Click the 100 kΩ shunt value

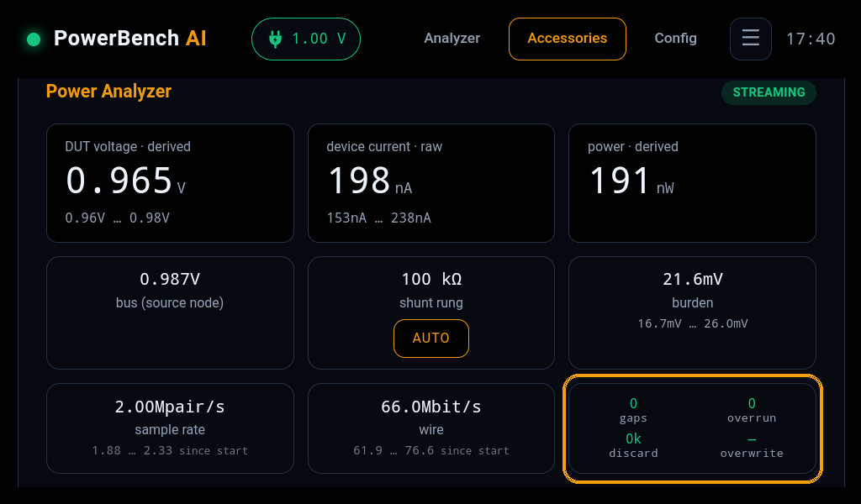pos(431,279)
